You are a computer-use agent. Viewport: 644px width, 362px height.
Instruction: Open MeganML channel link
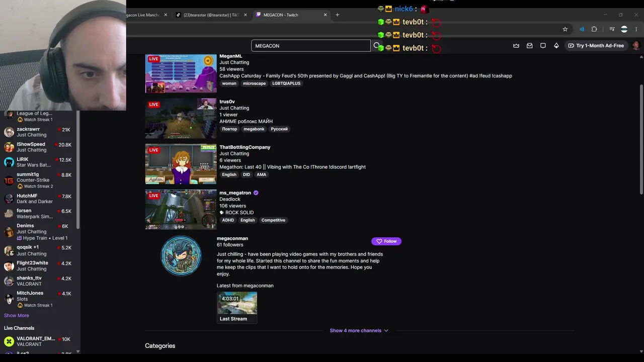[x=231, y=56]
